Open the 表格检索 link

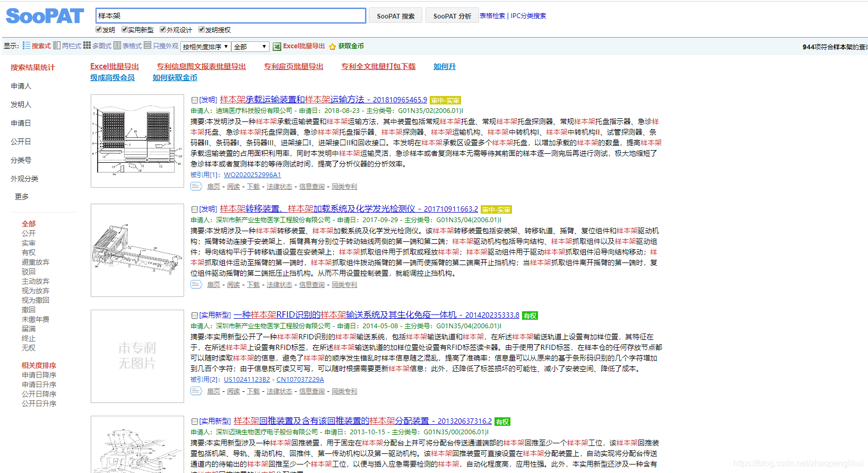tap(492, 16)
